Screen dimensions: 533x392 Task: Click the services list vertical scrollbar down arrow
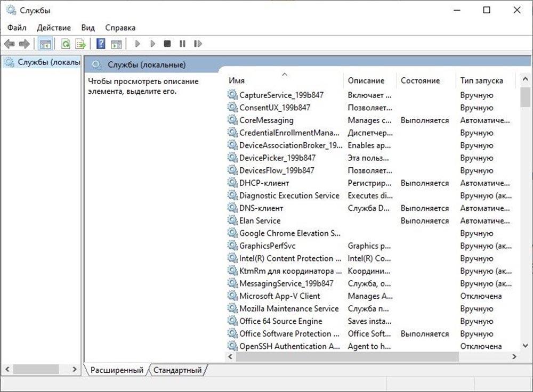click(525, 346)
